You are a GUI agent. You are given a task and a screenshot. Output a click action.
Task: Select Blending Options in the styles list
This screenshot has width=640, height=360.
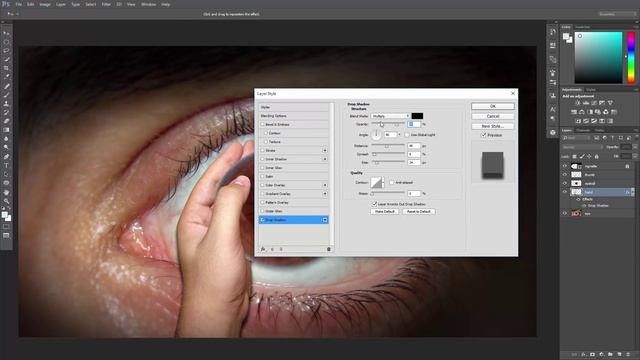293,116
